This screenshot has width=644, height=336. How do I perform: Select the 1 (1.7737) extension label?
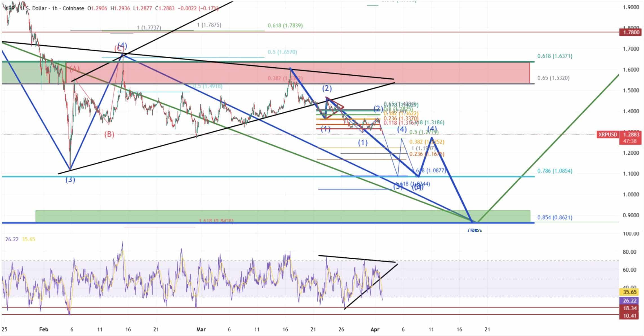[x=149, y=28]
